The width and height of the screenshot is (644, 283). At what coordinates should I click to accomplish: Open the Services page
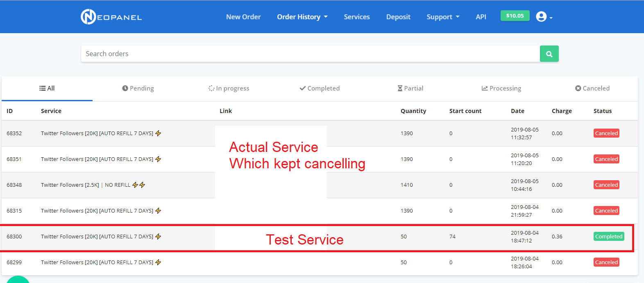point(357,17)
